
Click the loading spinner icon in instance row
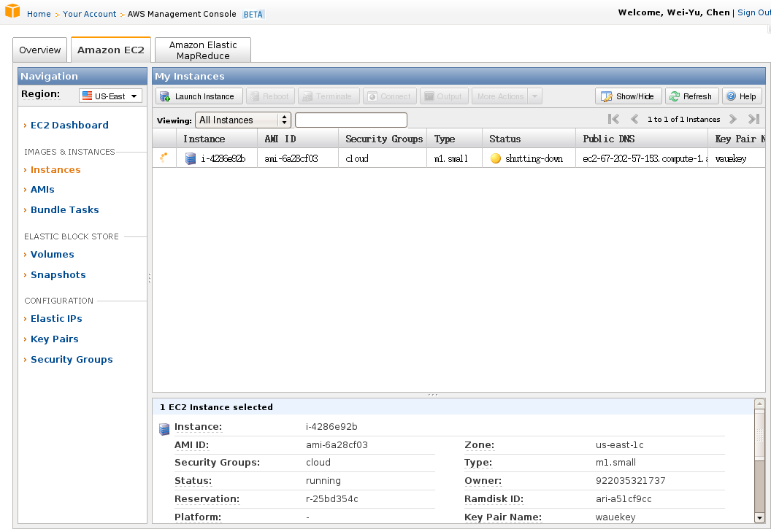[x=164, y=158]
